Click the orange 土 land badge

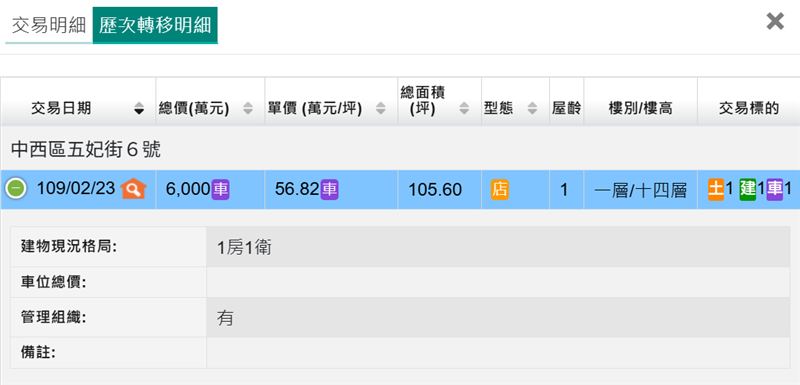(716, 189)
